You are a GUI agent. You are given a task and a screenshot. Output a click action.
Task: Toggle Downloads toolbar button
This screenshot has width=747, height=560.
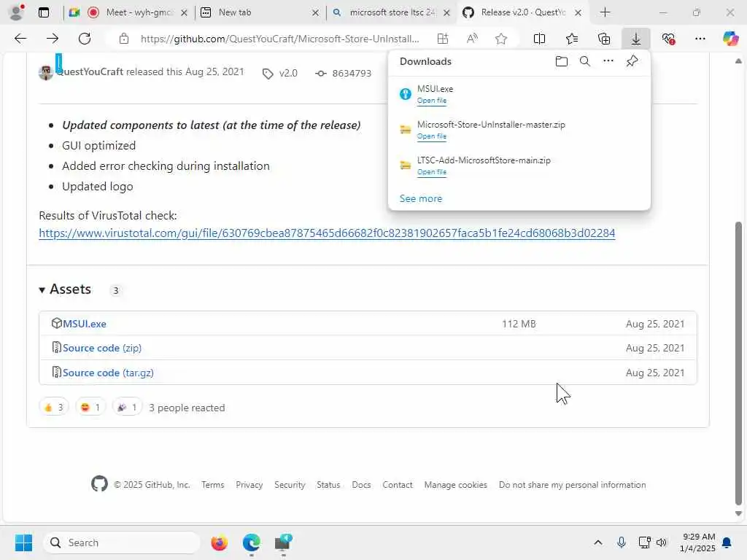(636, 39)
